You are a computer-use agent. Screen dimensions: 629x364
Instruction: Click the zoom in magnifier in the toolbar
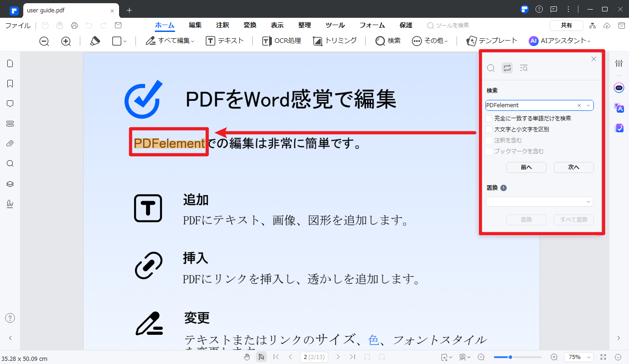[x=66, y=41]
